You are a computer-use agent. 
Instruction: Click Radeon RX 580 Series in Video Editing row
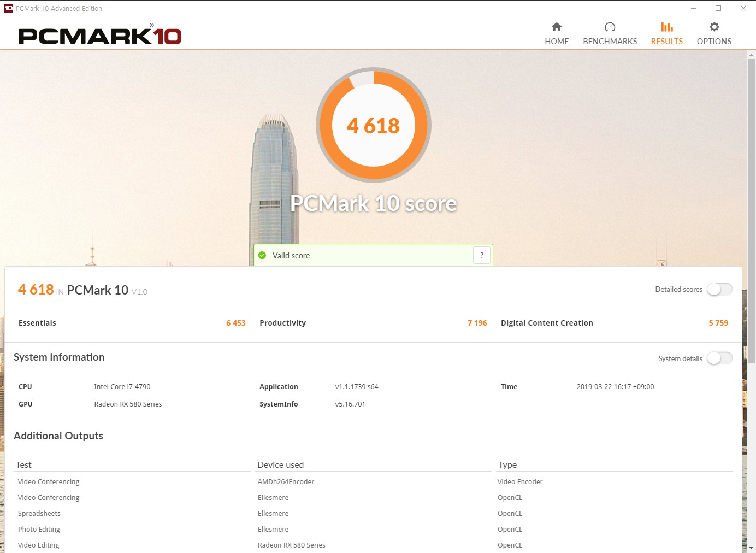click(x=292, y=545)
